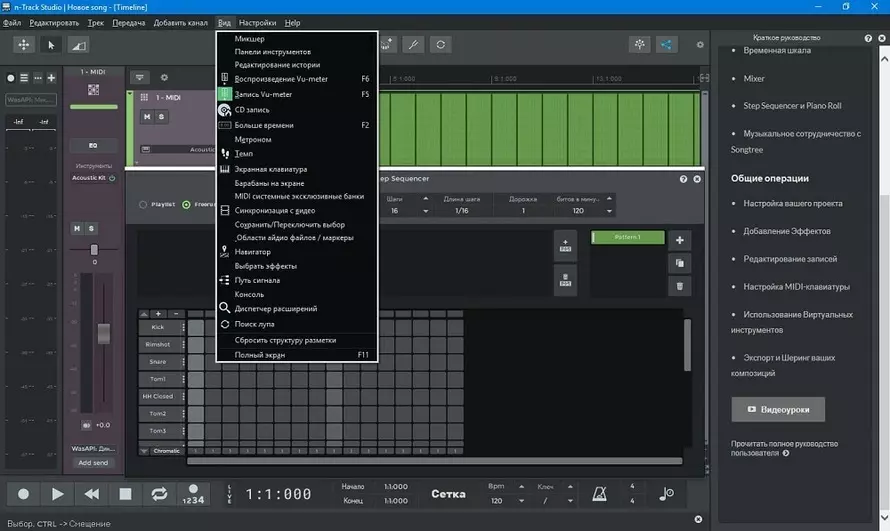
Task: Decrease beats per minute in sequencer
Action: pos(609,211)
